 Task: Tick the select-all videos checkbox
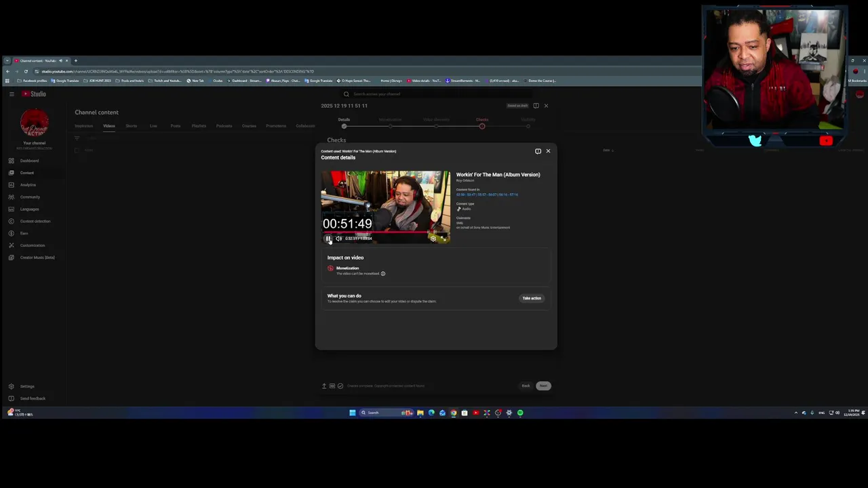[77, 150]
